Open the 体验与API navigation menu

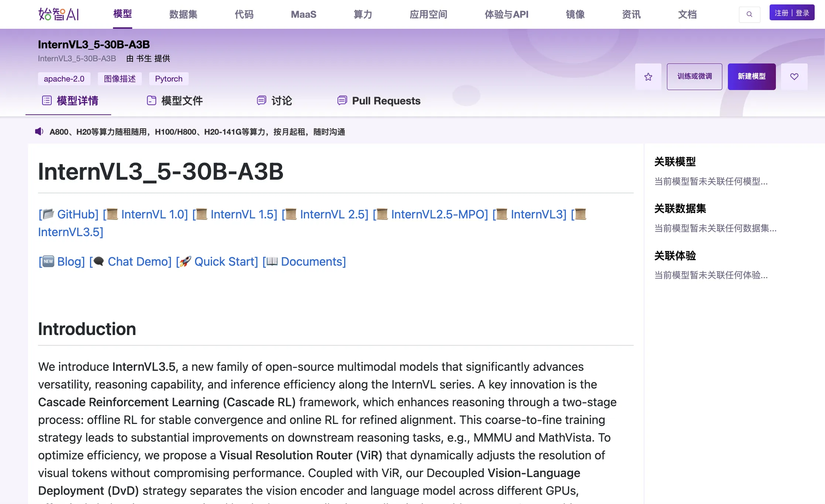[506, 14]
